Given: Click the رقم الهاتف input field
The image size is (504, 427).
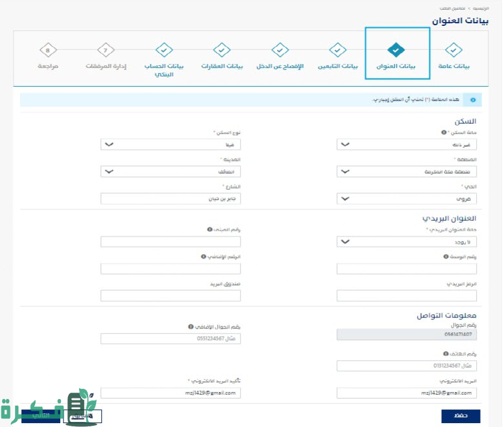Looking at the screenshot, I should tap(407, 365).
